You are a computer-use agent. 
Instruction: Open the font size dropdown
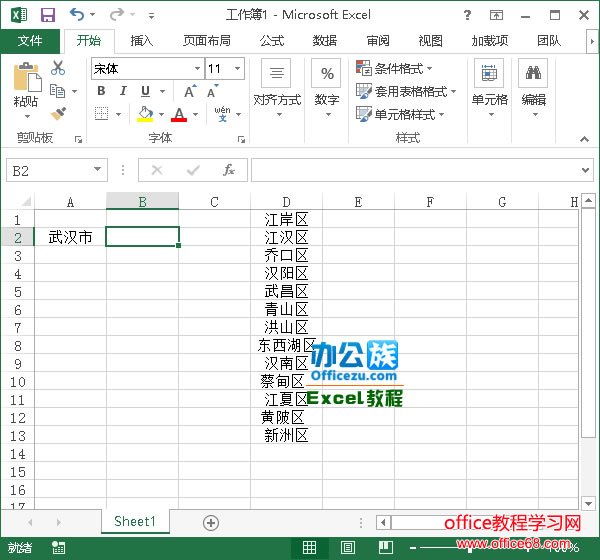pos(237,69)
